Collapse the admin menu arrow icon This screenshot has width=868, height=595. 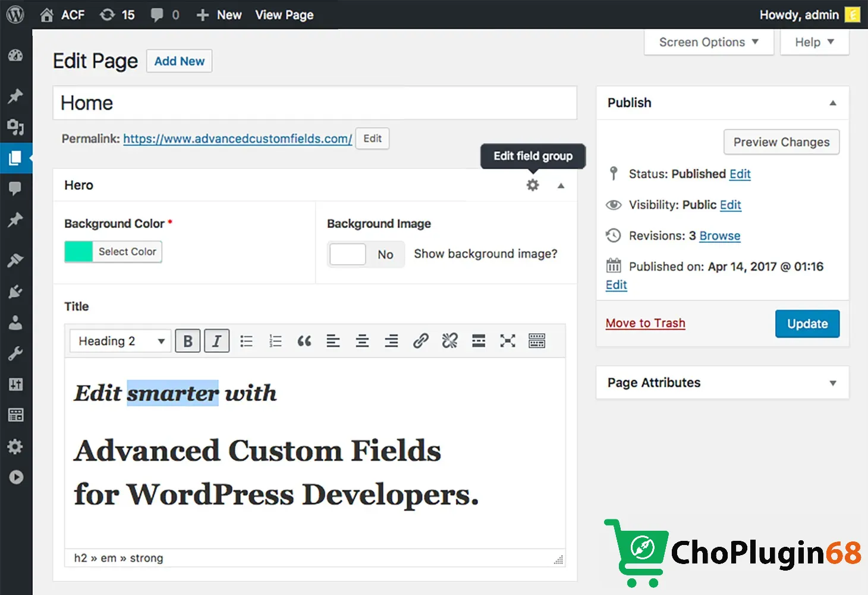pyautogui.click(x=16, y=477)
